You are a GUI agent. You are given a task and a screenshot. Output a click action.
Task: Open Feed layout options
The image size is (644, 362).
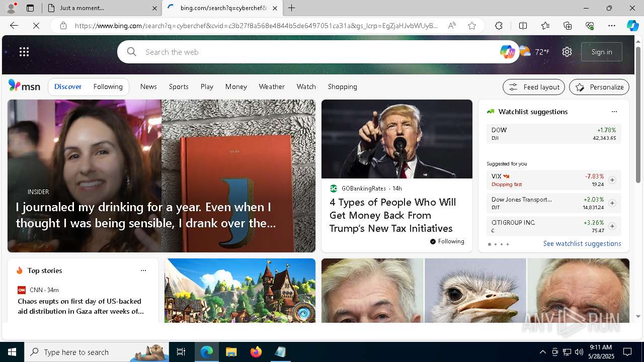534,87
